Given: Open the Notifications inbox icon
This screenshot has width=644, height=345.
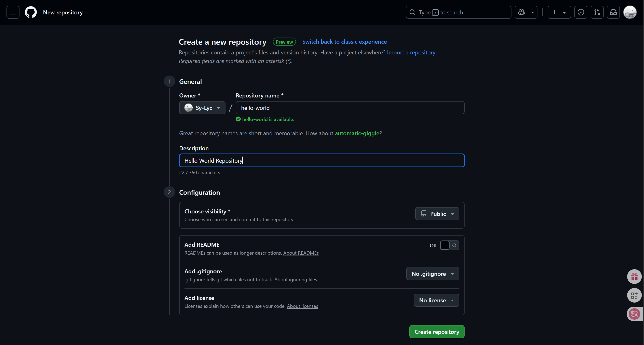Looking at the screenshot, I should (x=613, y=12).
